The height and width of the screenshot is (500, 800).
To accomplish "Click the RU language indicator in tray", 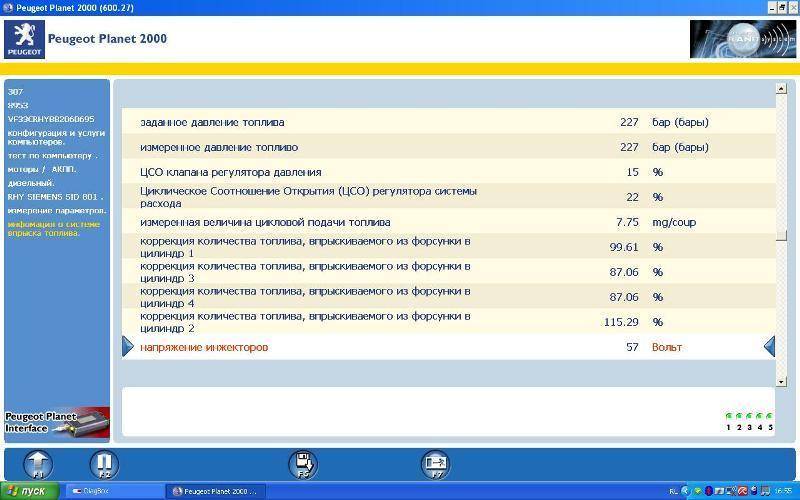I will [673, 491].
